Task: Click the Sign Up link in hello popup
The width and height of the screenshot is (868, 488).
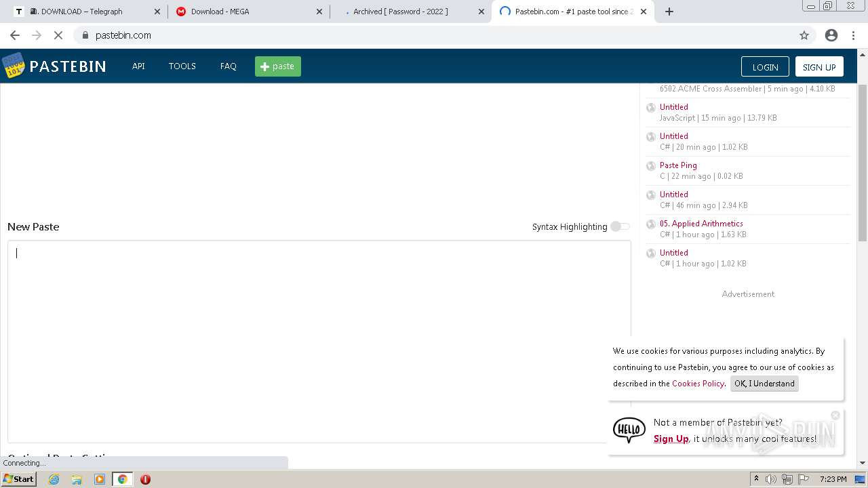Action: [x=671, y=439]
